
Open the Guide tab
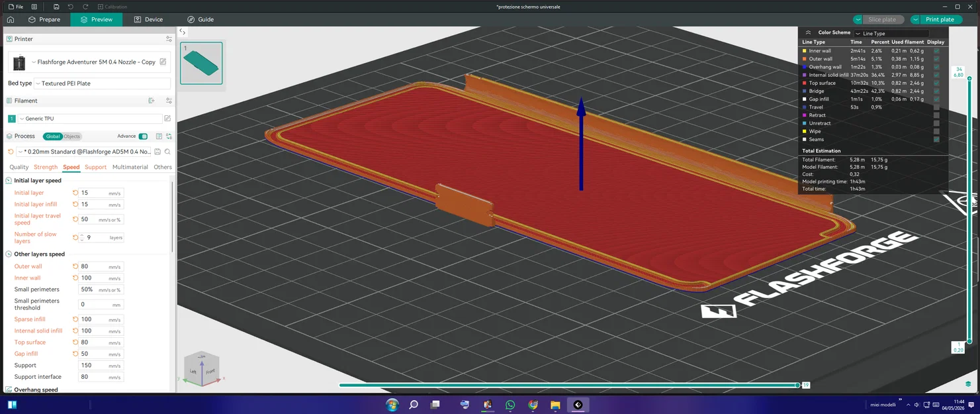[x=200, y=20]
